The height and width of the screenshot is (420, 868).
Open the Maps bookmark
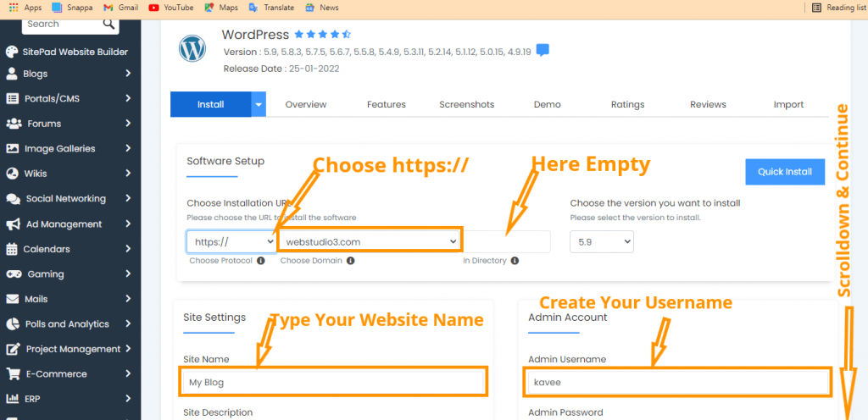pos(221,8)
